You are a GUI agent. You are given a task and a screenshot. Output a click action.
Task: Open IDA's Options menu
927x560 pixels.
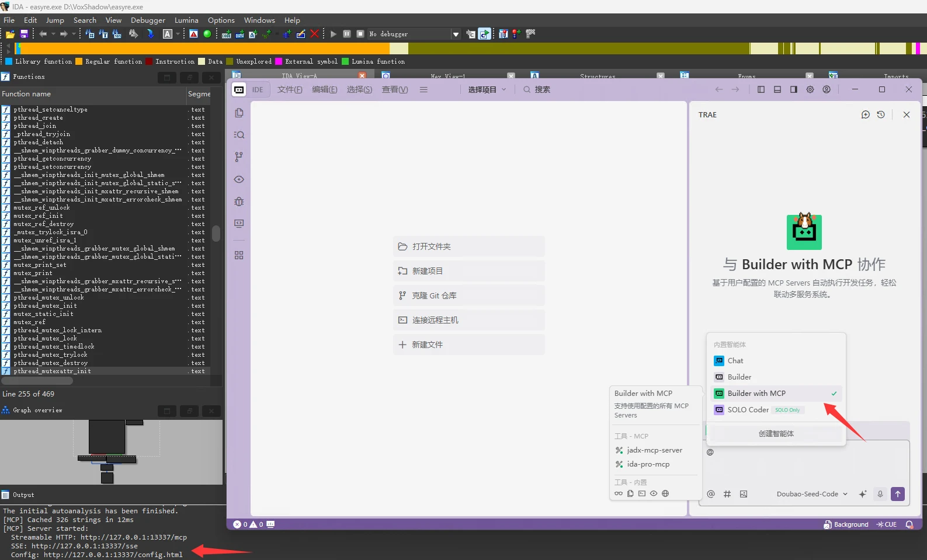[x=221, y=20]
